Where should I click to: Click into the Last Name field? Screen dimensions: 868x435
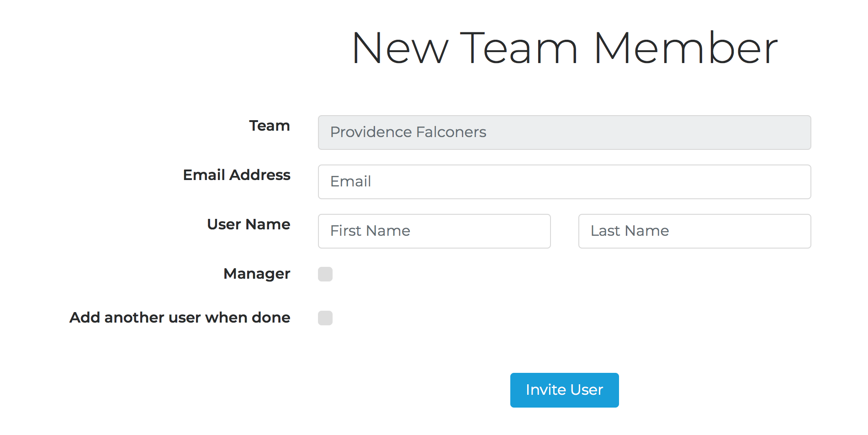point(694,231)
